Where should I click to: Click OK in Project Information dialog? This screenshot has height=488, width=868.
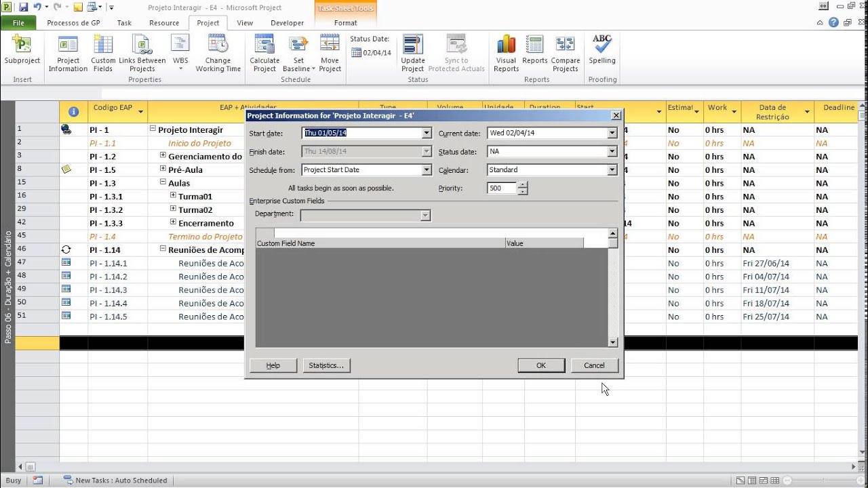tap(541, 365)
